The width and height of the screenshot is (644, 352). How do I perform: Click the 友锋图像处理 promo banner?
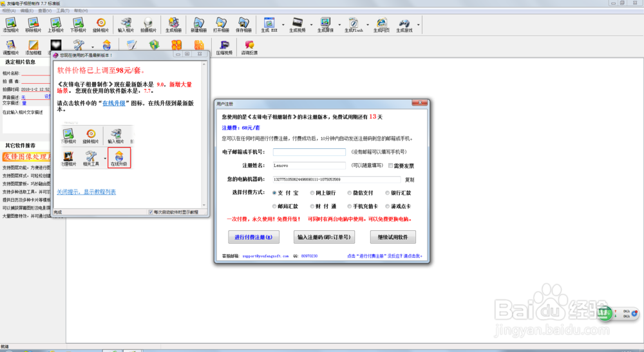point(26,157)
